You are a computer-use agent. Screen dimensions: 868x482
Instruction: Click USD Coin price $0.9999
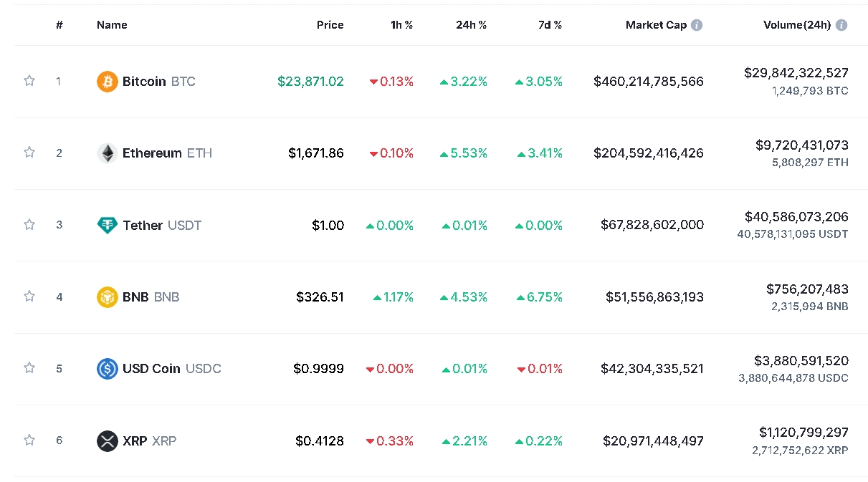coord(318,369)
